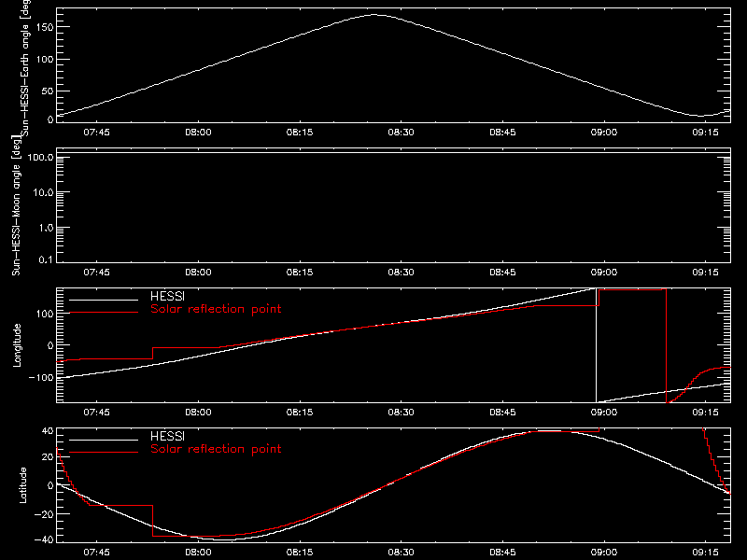Screen dimensions: 747x560
Task: Click red legend line in Latitude plot
Action: (104, 453)
